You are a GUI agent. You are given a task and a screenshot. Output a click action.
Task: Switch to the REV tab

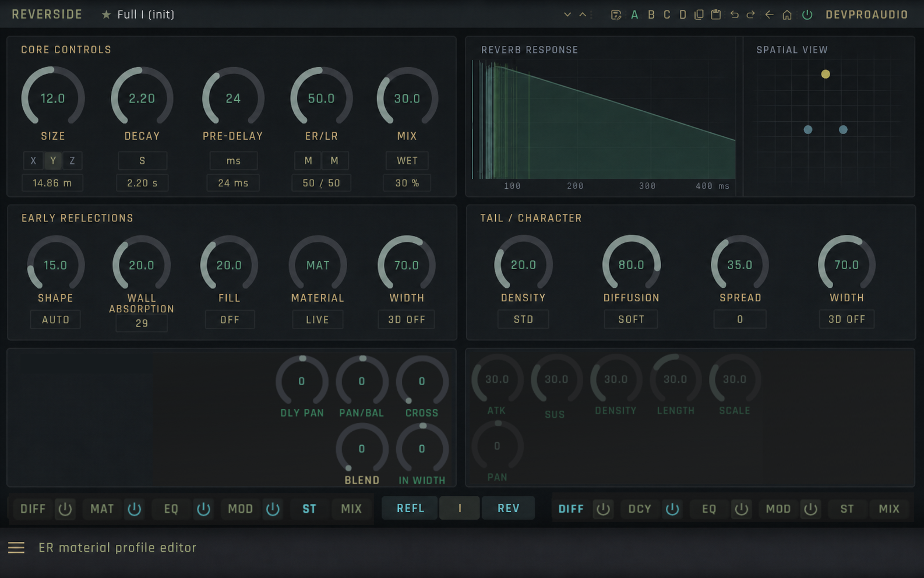tap(508, 508)
